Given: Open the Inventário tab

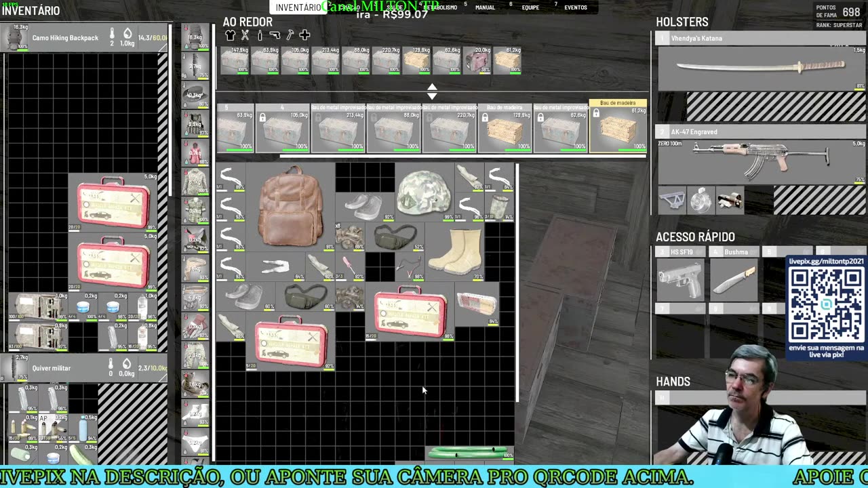Looking at the screenshot, I should [x=298, y=7].
